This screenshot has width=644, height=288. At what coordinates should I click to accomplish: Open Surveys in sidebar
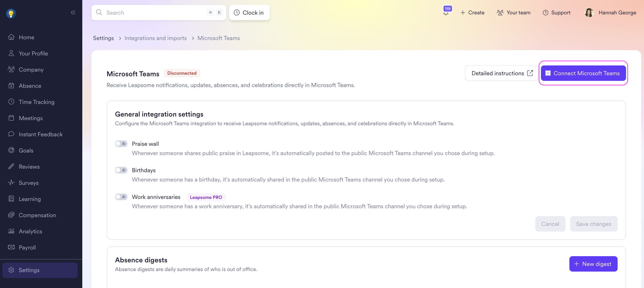28,183
